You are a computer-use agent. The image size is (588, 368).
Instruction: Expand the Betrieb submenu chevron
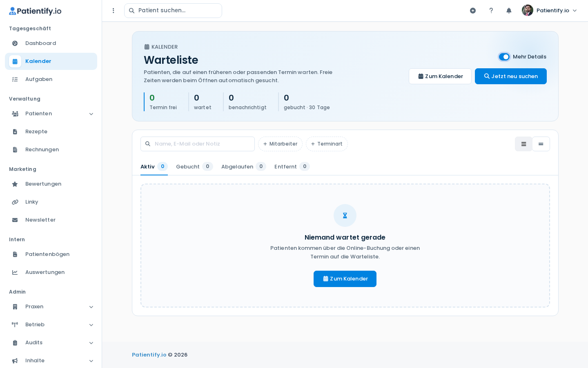click(x=91, y=325)
